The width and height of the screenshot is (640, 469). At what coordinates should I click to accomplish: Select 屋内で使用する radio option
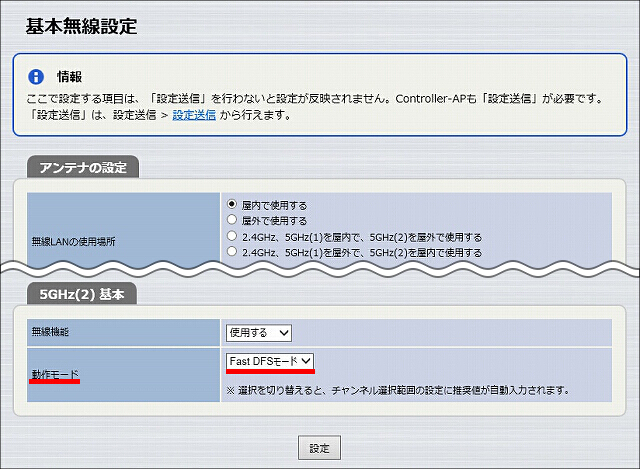coord(232,204)
